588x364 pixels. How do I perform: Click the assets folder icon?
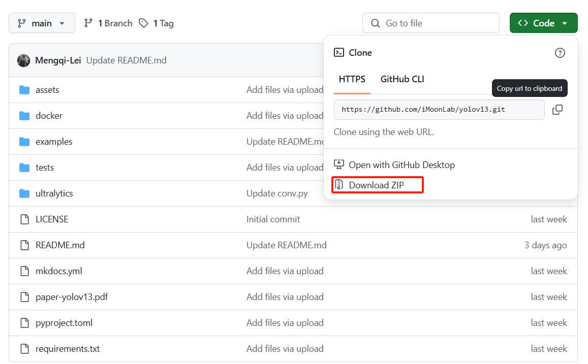tap(24, 90)
